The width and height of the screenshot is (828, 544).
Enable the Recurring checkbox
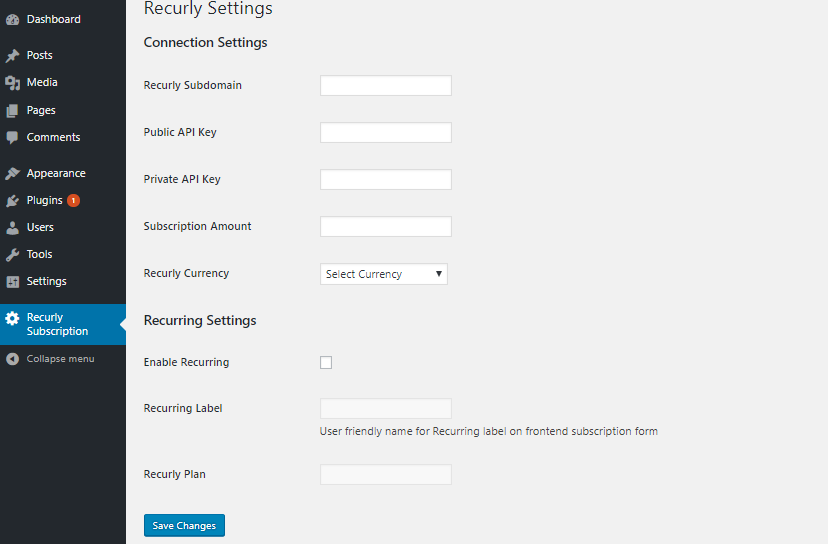pos(326,362)
